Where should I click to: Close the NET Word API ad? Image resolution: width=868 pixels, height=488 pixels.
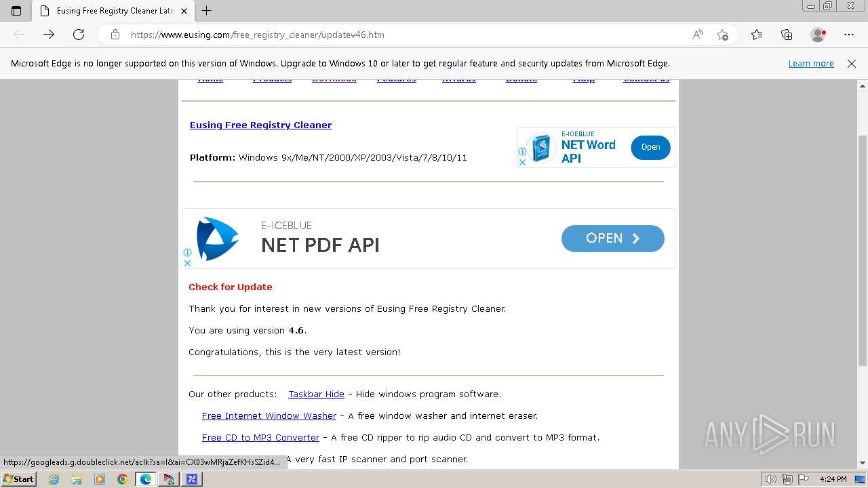click(522, 162)
